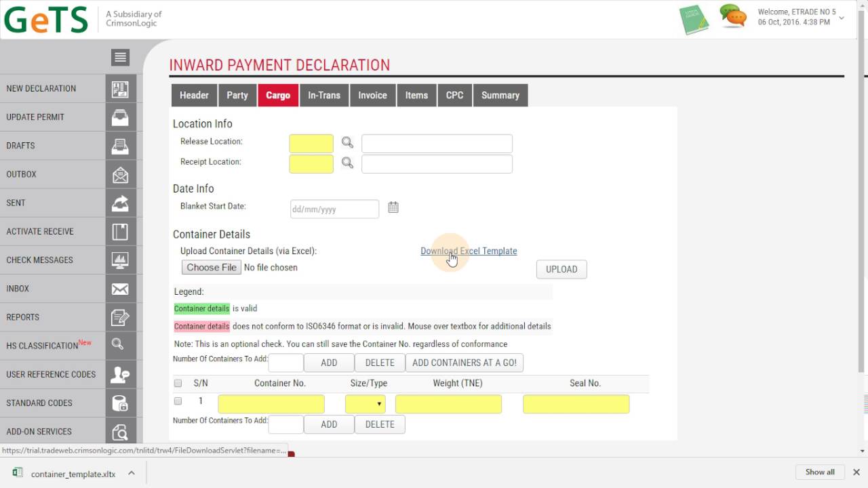Click the Seal No. field in row 1
This screenshot has width=868, height=488.
pos(576,404)
